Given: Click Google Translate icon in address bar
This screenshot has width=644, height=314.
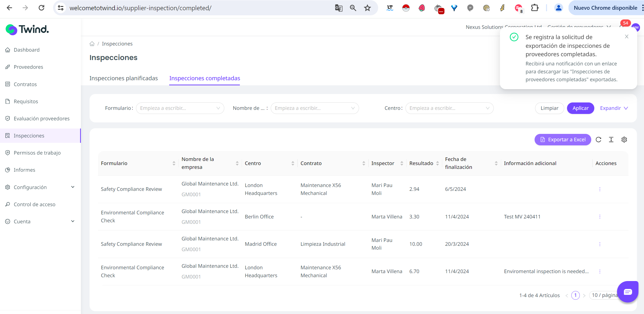Looking at the screenshot, I should [x=339, y=8].
